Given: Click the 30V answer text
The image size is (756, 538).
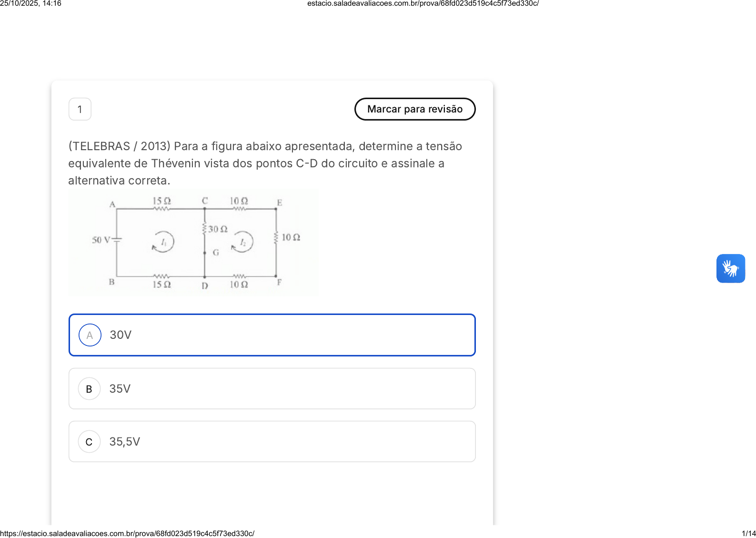Looking at the screenshot, I should click(x=121, y=335).
